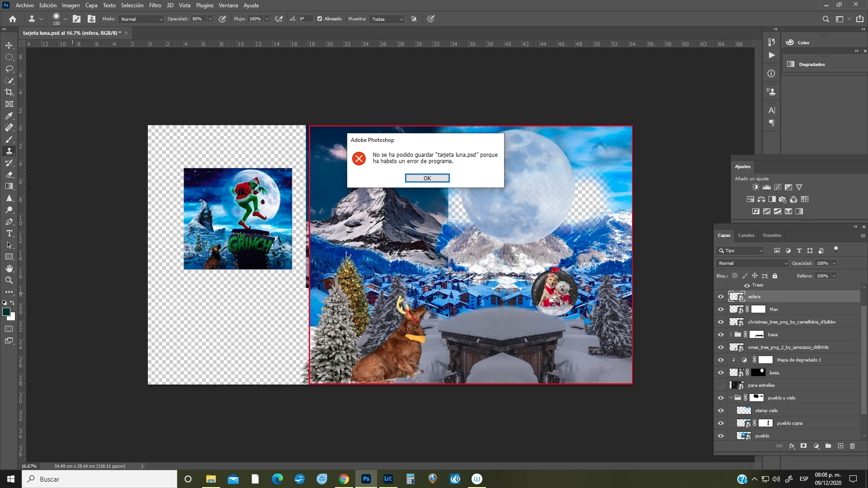Show the para estrellas layer
Viewport: 868px width, 488px height.
tap(721, 385)
